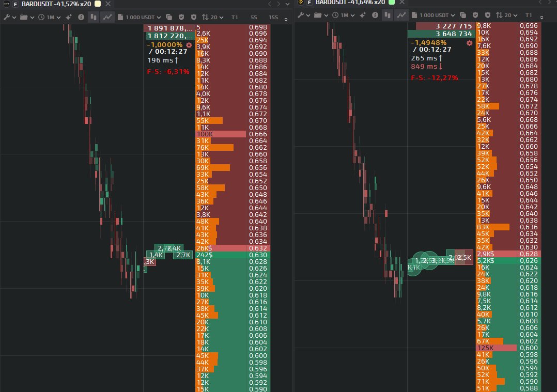Close the BARDUSDT -41,52% x20 tab
The image size is (557, 392).
point(108,4)
